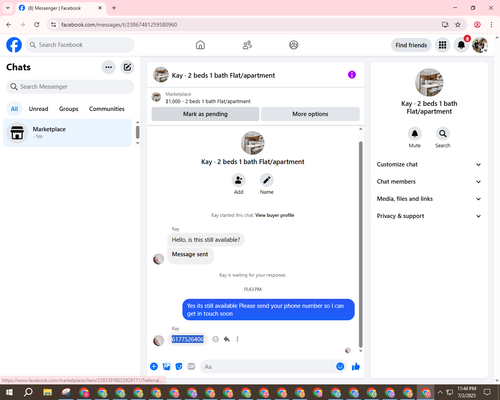Select the All chats filter tab
This screenshot has height=400, width=500.
point(14,109)
